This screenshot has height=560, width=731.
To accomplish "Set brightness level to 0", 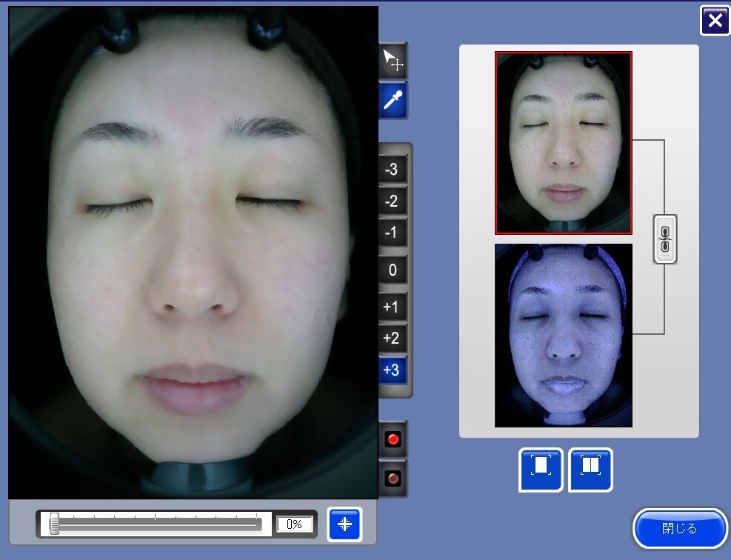I will (x=392, y=270).
